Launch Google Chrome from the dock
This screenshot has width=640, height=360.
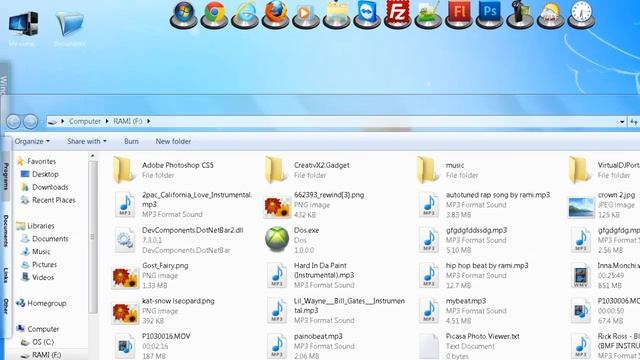[x=214, y=14]
